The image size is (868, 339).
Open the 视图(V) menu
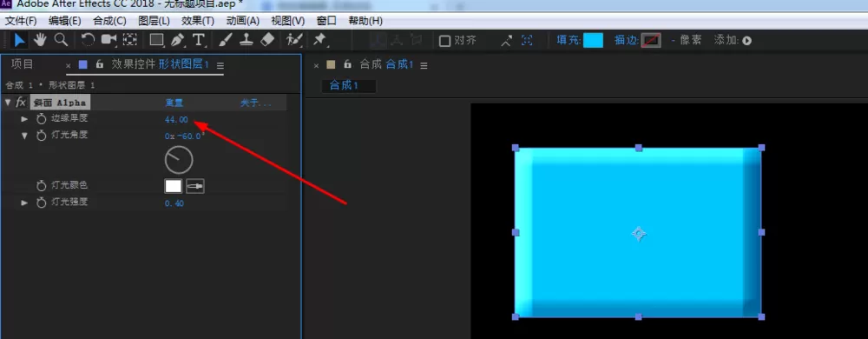tap(288, 21)
